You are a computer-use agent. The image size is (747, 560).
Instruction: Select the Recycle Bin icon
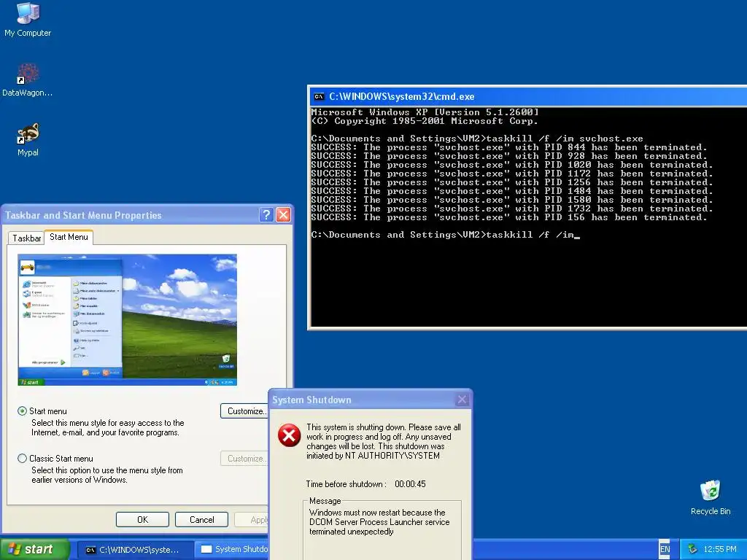710,497
